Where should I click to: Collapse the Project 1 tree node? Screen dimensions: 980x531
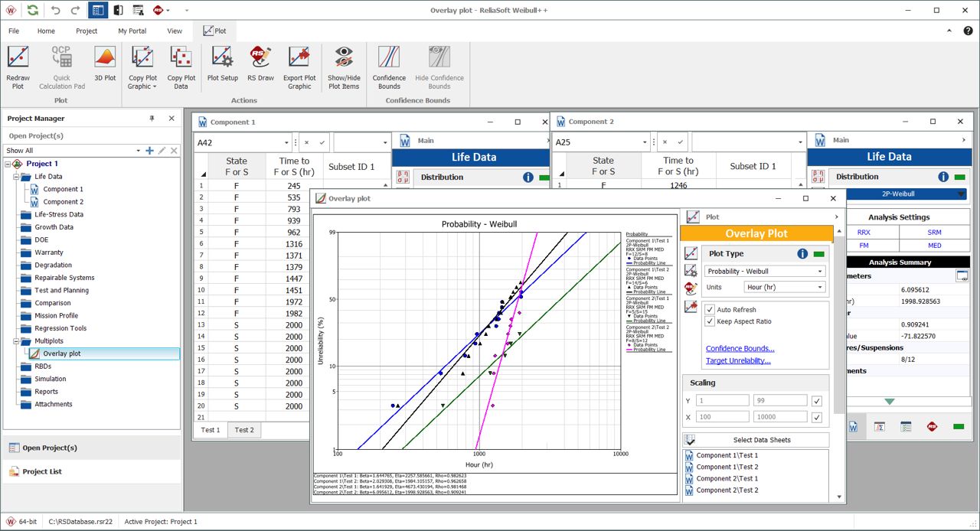point(8,164)
